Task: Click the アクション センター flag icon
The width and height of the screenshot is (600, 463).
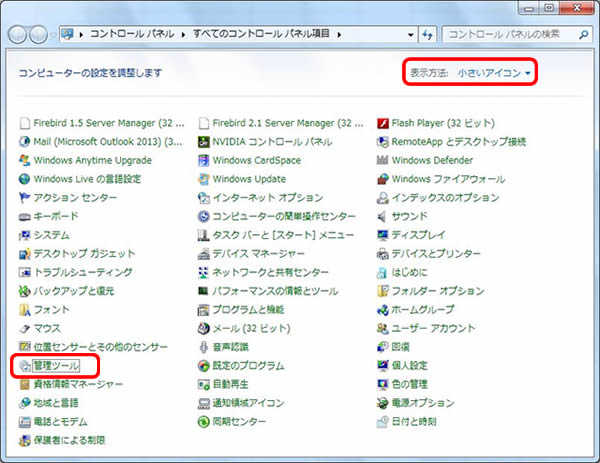Action: pyautogui.click(x=24, y=198)
